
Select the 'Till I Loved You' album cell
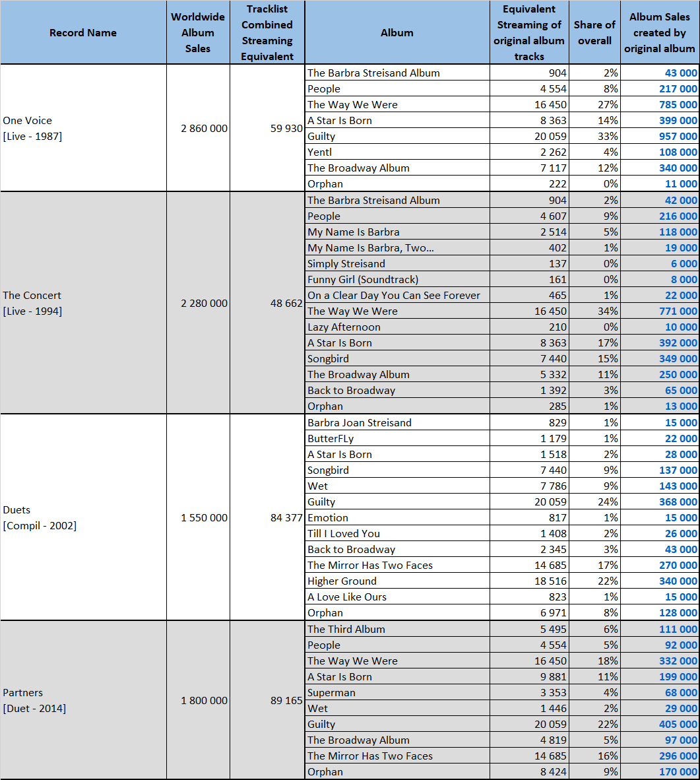coord(397,533)
